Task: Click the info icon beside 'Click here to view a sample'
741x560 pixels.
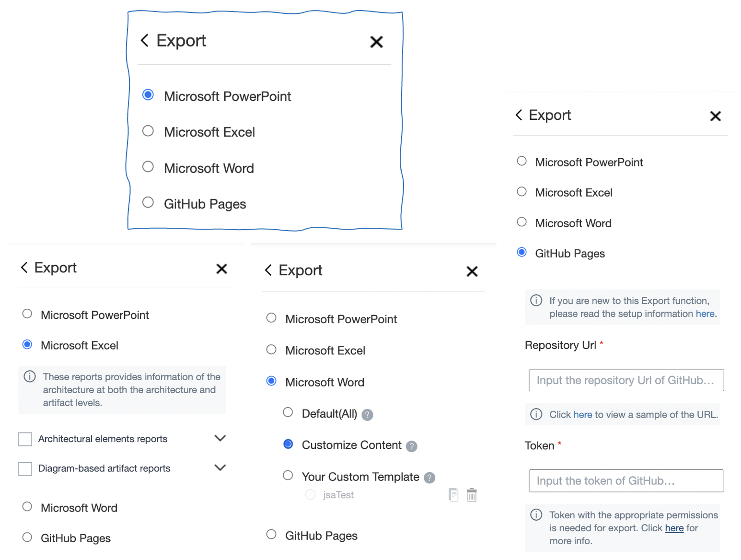Action: 536,414
